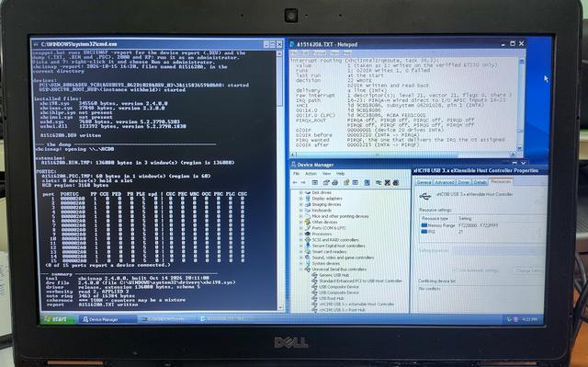
Task: Click the Print icon in Device Manager toolbar
Action: coord(334,183)
